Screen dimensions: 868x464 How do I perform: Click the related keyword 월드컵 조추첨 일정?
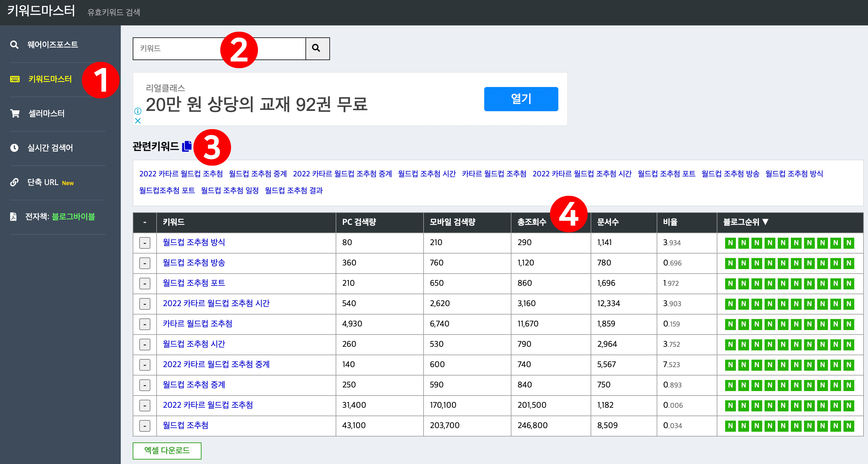tap(230, 190)
